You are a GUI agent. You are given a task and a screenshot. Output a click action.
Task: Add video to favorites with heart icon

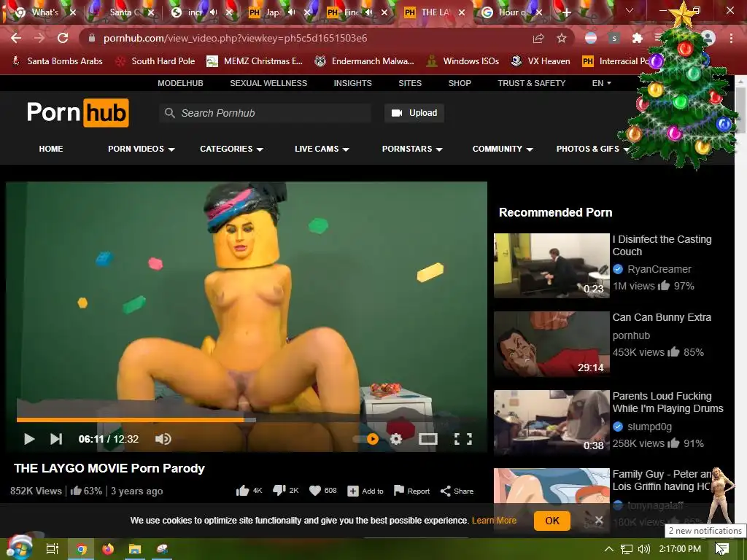pos(315,491)
